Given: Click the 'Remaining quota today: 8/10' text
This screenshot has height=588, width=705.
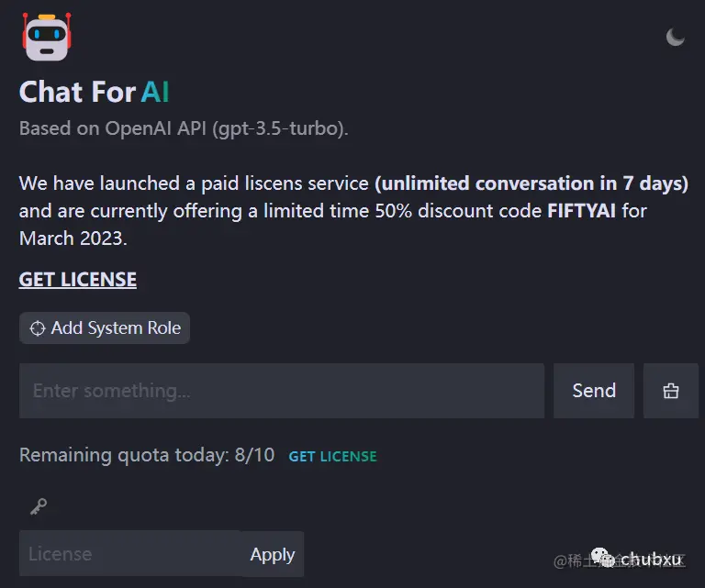Looking at the screenshot, I should (147, 455).
